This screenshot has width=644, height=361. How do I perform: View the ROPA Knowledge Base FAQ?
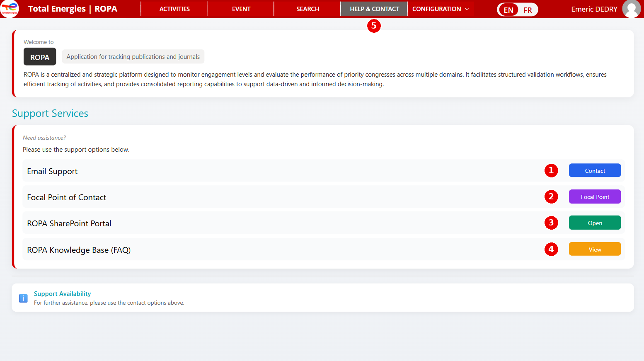point(595,249)
